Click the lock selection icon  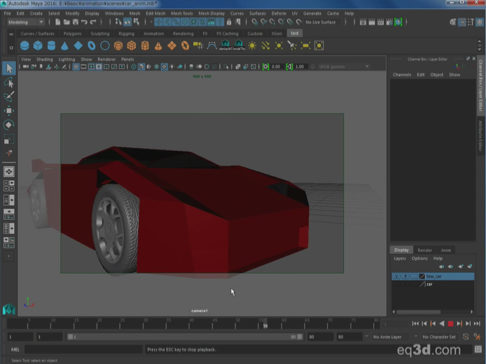229,22
